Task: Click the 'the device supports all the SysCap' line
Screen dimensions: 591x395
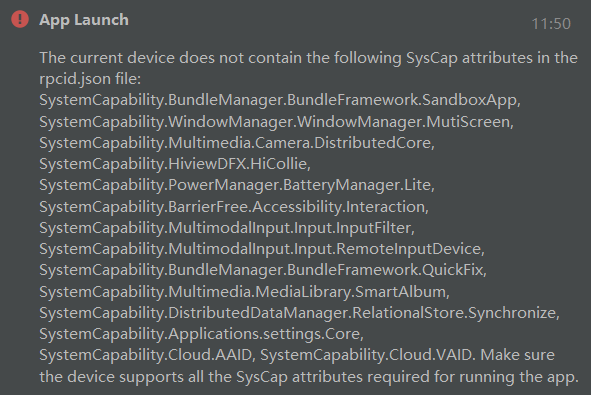Action: (x=309, y=377)
